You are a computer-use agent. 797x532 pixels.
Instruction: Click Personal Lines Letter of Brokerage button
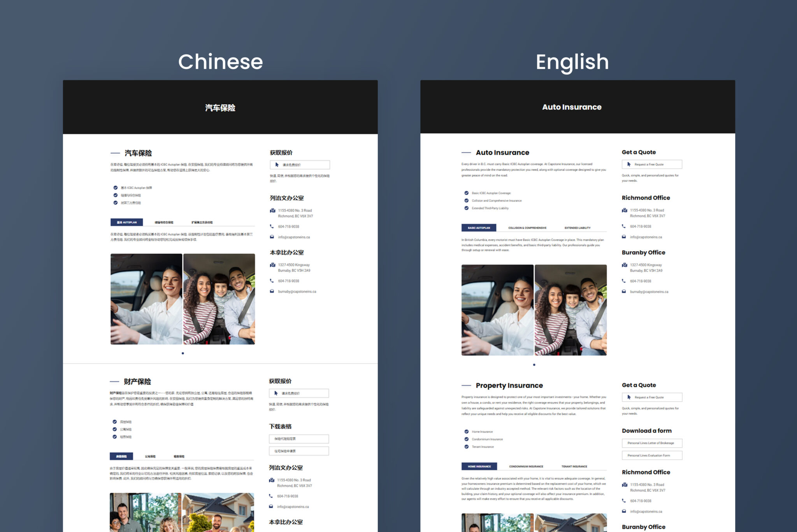coord(651,443)
